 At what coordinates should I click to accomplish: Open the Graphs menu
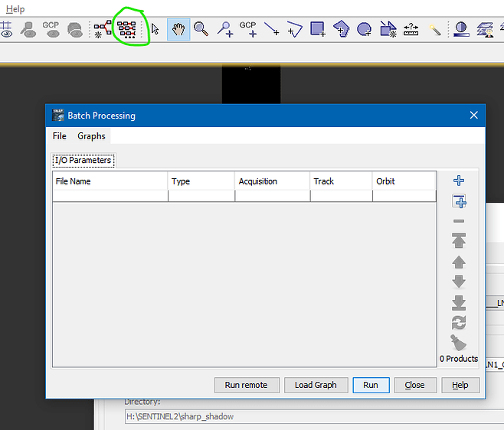pos(91,136)
